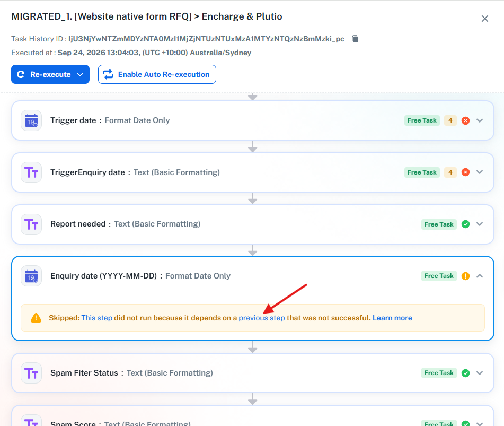
Task: Click the 'Report needed' step name
Action: pyautogui.click(x=78, y=224)
